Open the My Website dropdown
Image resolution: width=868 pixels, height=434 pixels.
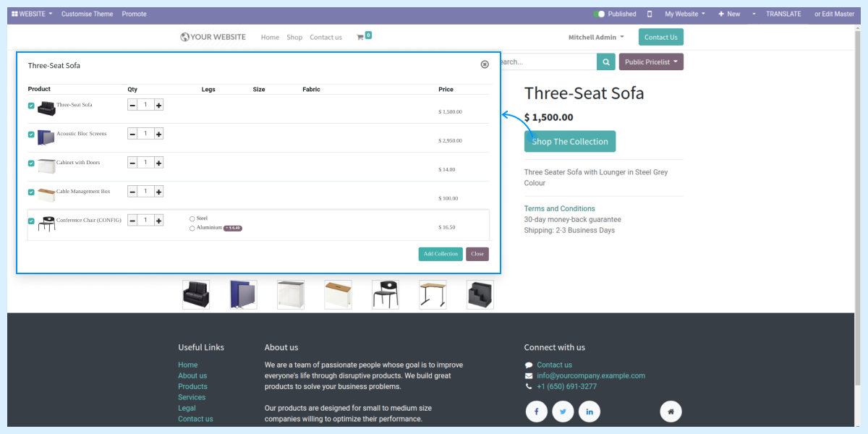tap(683, 13)
